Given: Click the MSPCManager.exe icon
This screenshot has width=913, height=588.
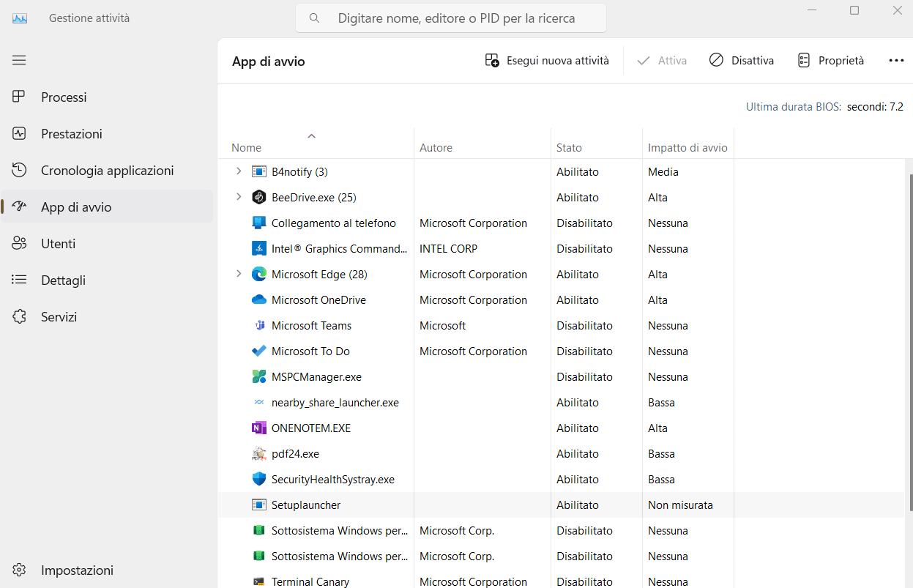Looking at the screenshot, I should (259, 377).
